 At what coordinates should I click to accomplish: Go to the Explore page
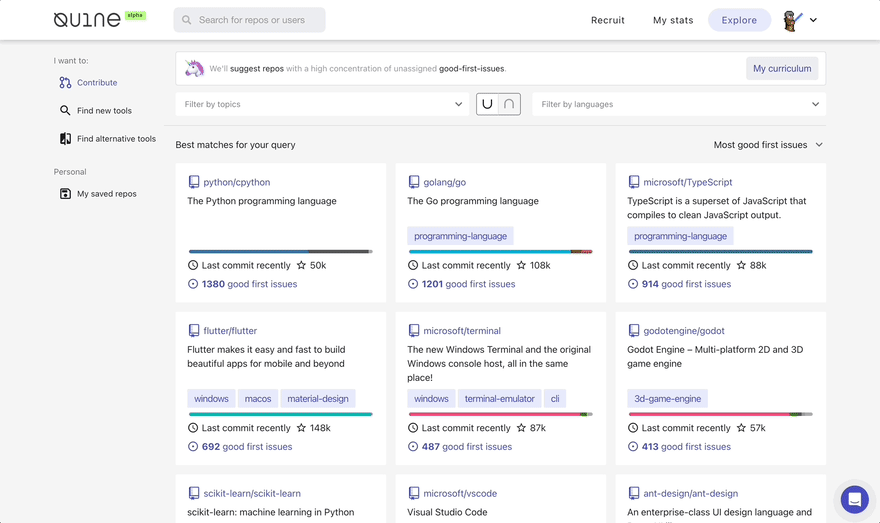click(x=739, y=20)
